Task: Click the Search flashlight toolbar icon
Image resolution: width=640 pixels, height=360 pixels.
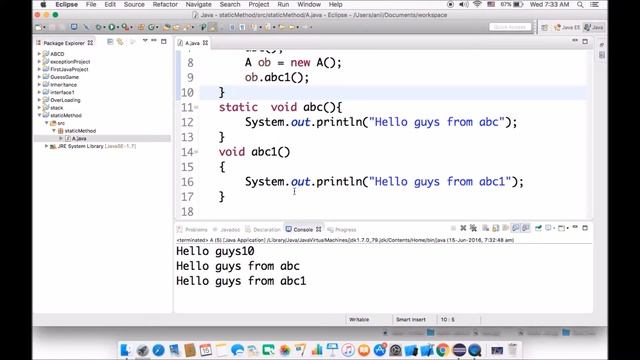Action: (186, 27)
